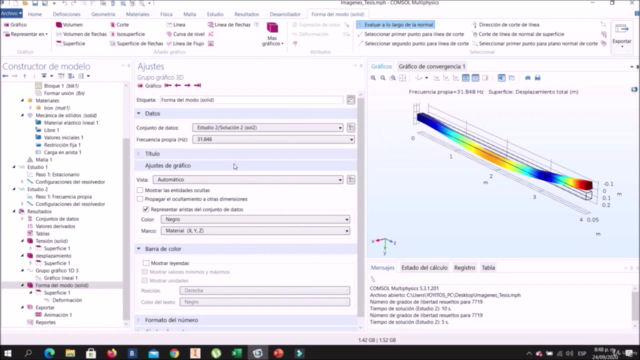The width and height of the screenshot is (640, 360).
Task: Add a Superficie plot from the ribbon
Action: pyautogui.click(x=70, y=44)
